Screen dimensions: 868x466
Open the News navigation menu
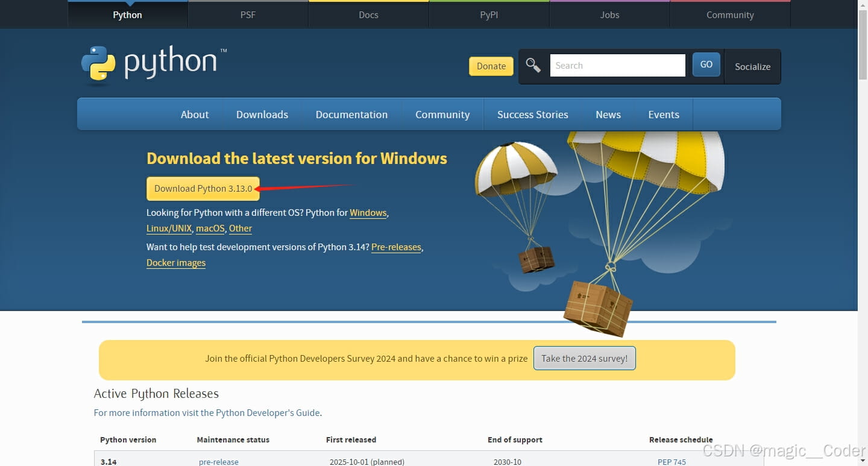[608, 115]
